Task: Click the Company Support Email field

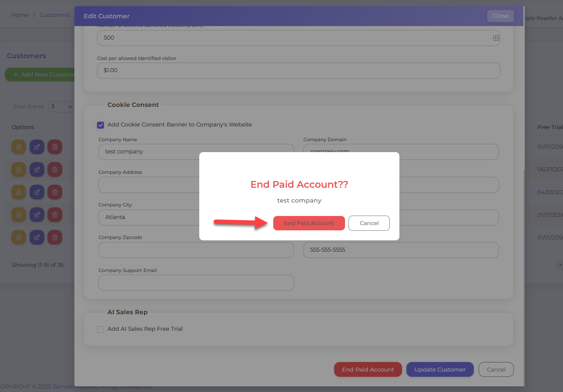Action: (x=196, y=282)
